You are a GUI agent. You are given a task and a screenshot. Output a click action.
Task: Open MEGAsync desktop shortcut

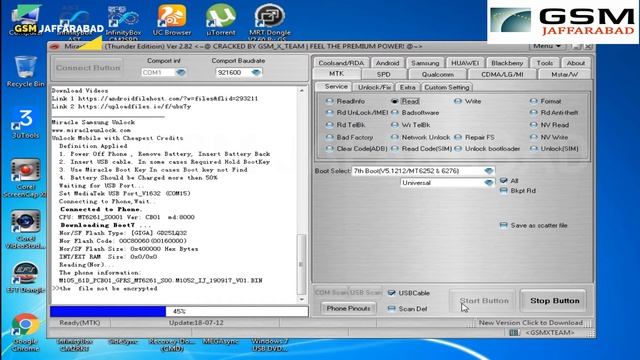tap(220, 342)
